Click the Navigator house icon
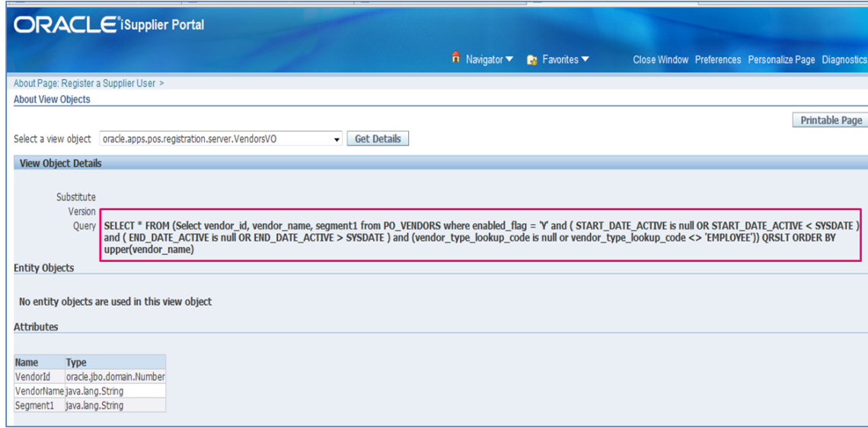 (x=456, y=57)
